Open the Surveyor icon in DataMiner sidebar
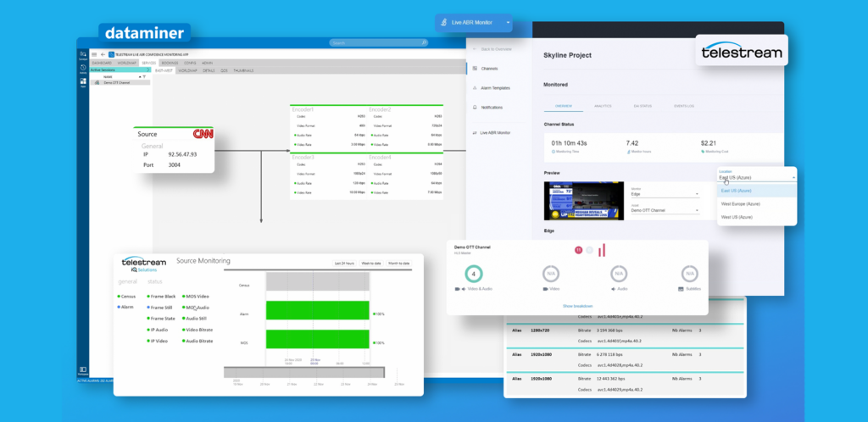868x422 pixels. (82, 54)
